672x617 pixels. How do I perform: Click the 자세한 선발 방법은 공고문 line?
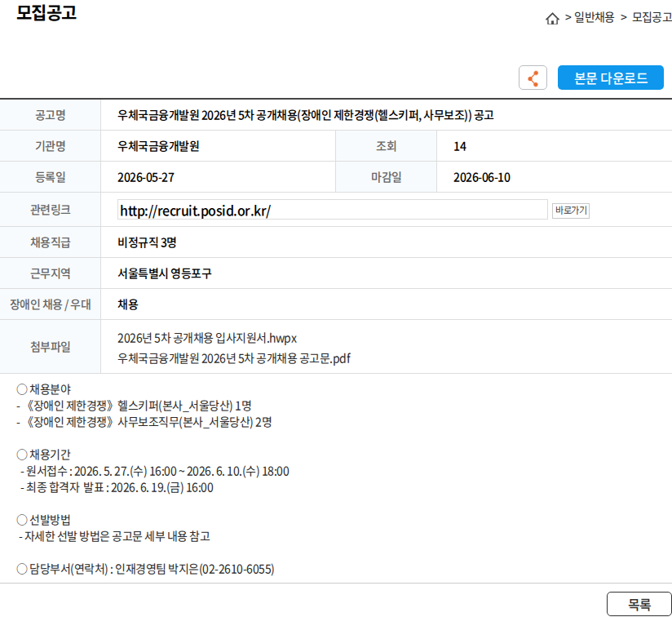tap(114, 536)
